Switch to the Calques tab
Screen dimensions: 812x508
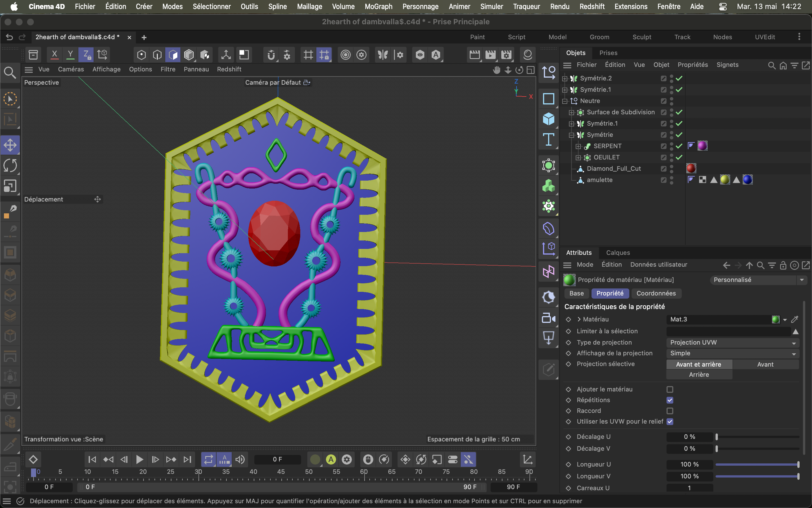coord(618,253)
